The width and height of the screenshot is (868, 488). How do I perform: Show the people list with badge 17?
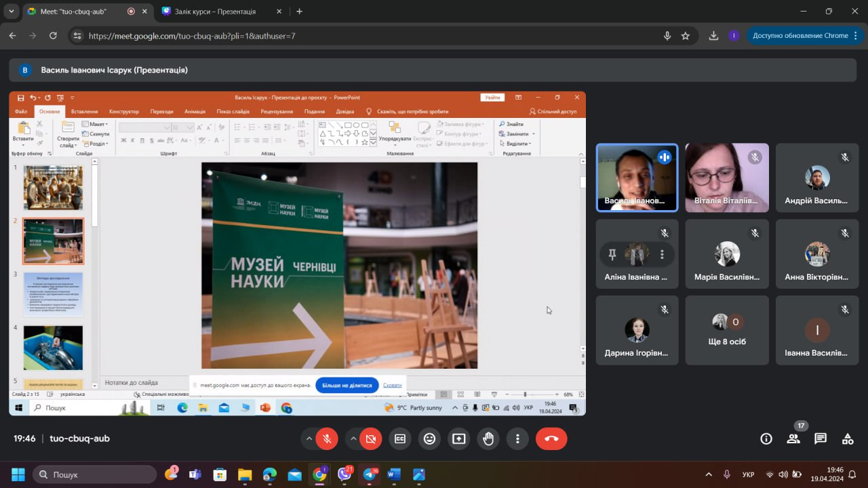(793, 439)
